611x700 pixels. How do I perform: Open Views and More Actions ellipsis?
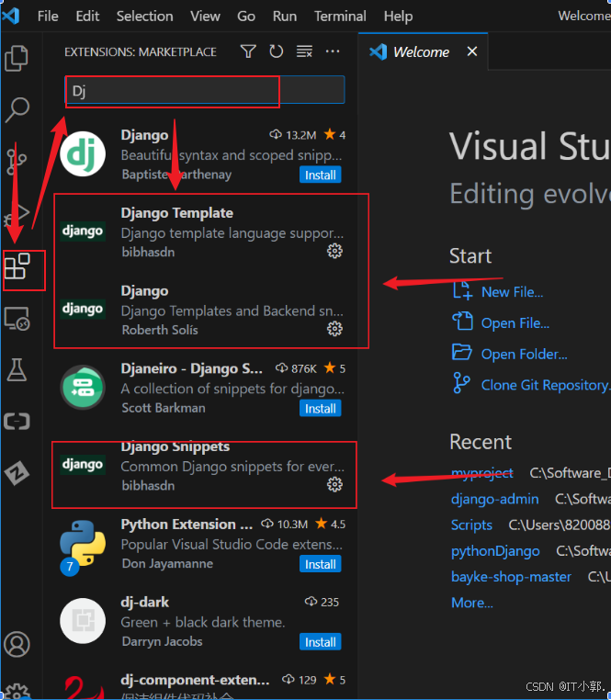pos(333,51)
